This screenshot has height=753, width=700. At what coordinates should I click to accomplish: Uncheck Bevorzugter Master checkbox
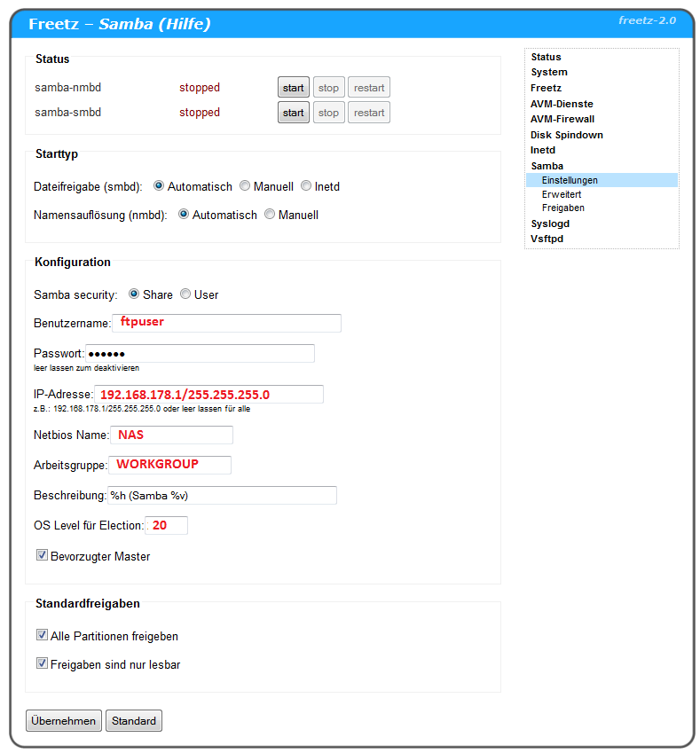(42, 556)
